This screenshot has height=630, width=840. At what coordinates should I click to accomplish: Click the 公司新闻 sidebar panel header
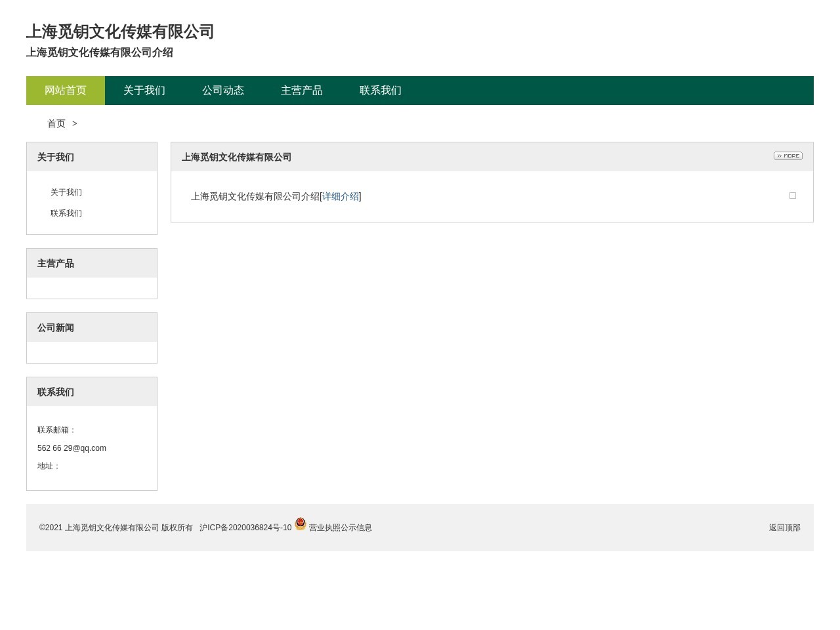tap(56, 327)
